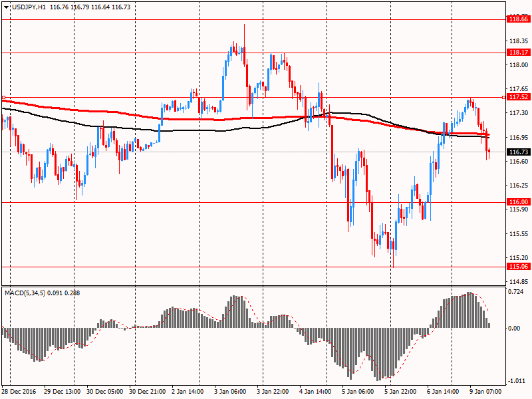Click the MACD scale value -1.011
This screenshot has width=532, height=399.
click(516, 380)
